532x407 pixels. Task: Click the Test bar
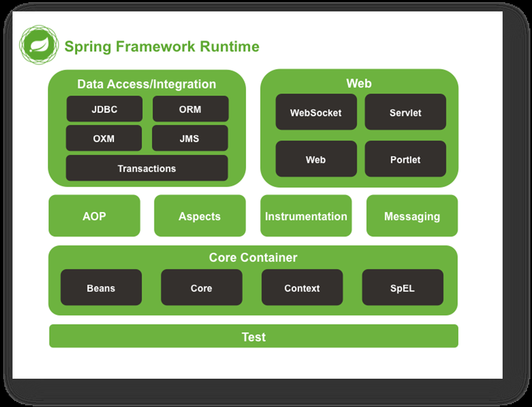pos(254,336)
